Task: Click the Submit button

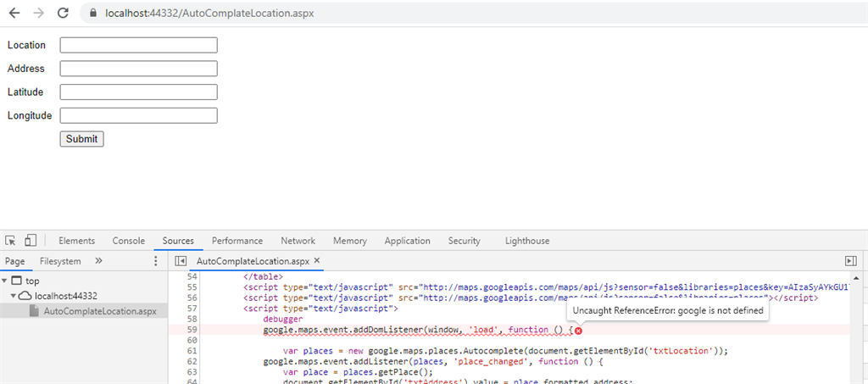Action: (81, 139)
